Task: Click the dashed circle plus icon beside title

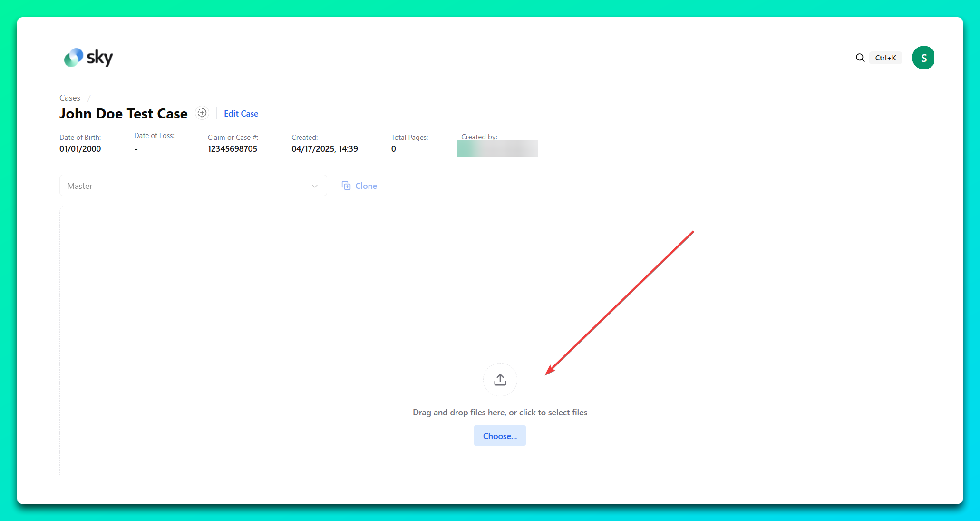Action: 202,113
